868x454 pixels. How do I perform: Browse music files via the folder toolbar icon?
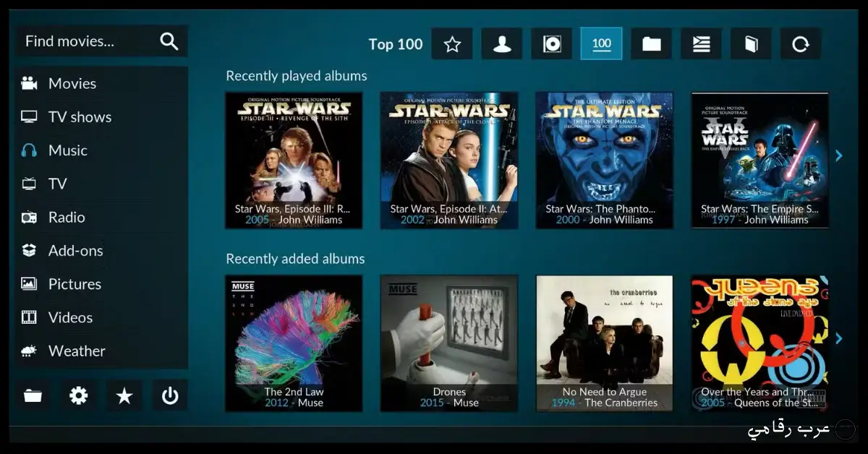[651, 43]
